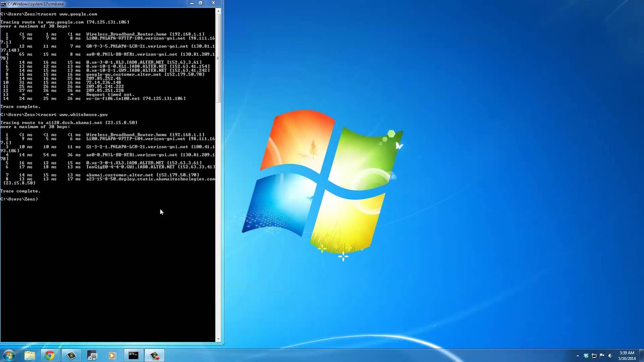Image resolution: width=644 pixels, height=362 pixels.
Task: Click the '72.14.236.148' hop row
Action: pyautogui.click(x=62, y=82)
